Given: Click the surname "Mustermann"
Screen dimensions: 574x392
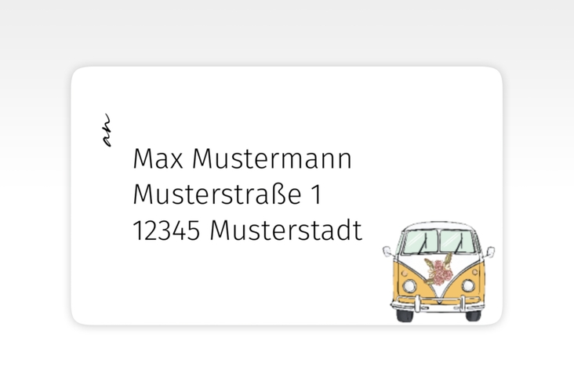Looking at the screenshot, I should (272, 159).
